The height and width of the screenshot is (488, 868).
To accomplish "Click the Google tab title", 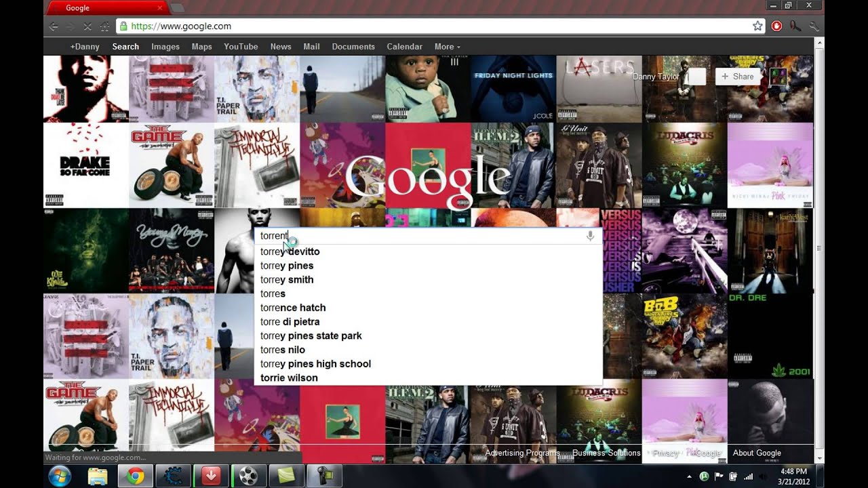I will click(x=77, y=8).
